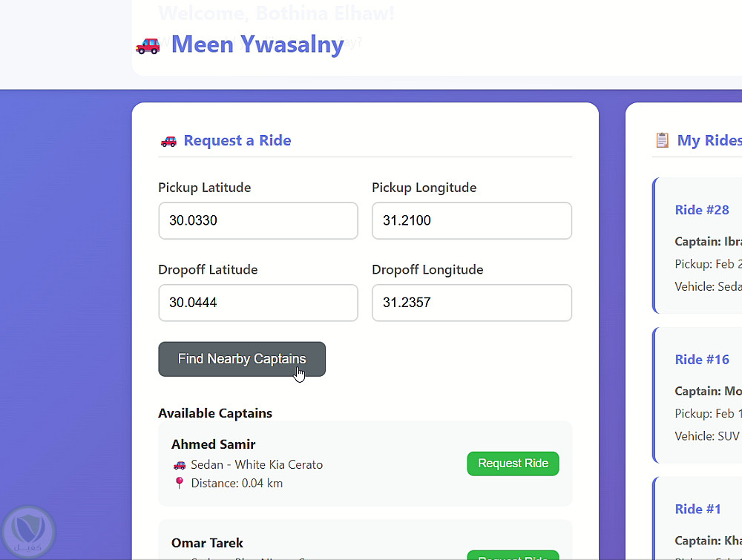Click the shield watermark icon in the corner

pyautogui.click(x=29, y=531)
